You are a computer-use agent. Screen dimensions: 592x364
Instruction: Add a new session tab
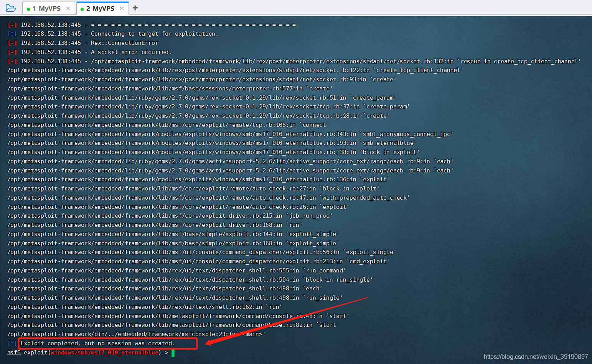pyautogui.click(x=135, y=8)
